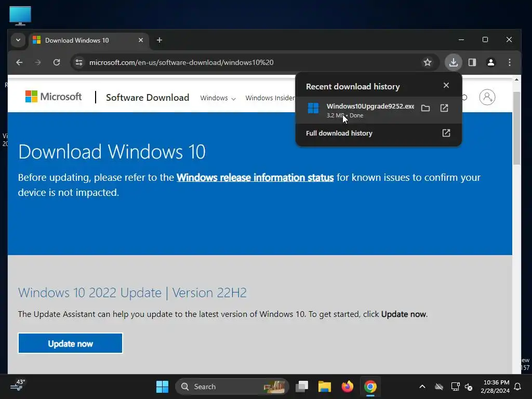Click the address bar URL
The image size is (532, 399).
(x=181, y=62)
